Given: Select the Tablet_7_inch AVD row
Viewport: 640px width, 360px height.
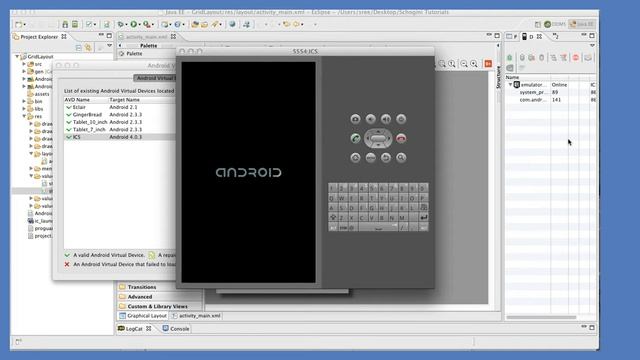Looking at the screenshot, I should point(120,129).
